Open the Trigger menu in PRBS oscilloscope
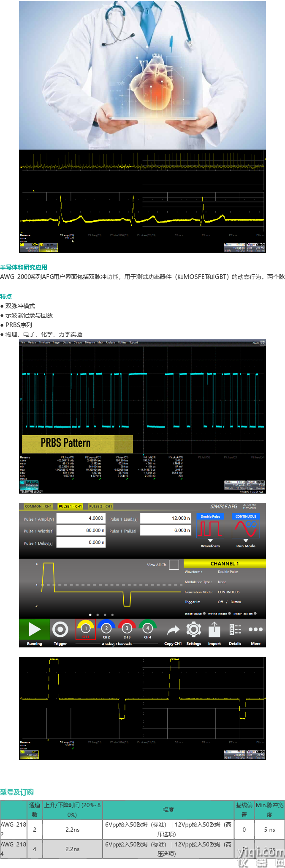The height and width of the screenshot is (868, 285). tap(57, 343)
